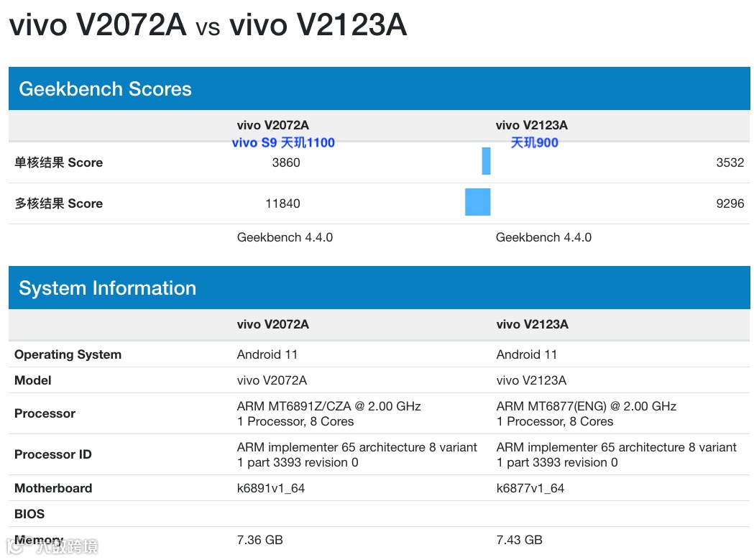This screenshot has width=754, height=560.
Task: Click the page title vivo V2072A vs vivo V2123A
Action: 208,24
